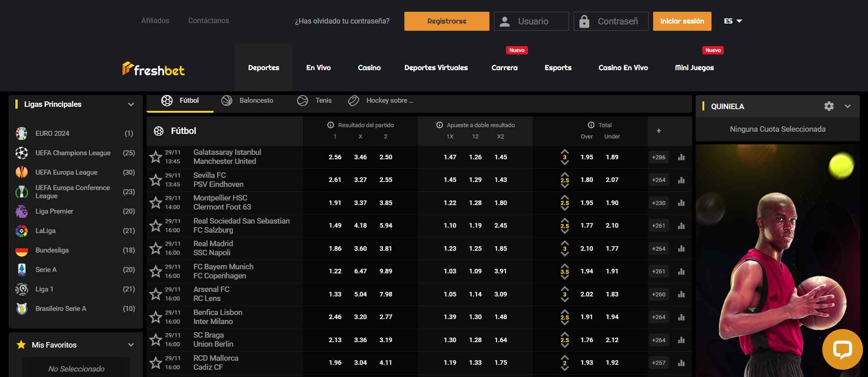Screen dimensions: 868x377
Task: Focus the Contraseña password field
Action: point(611,21)
